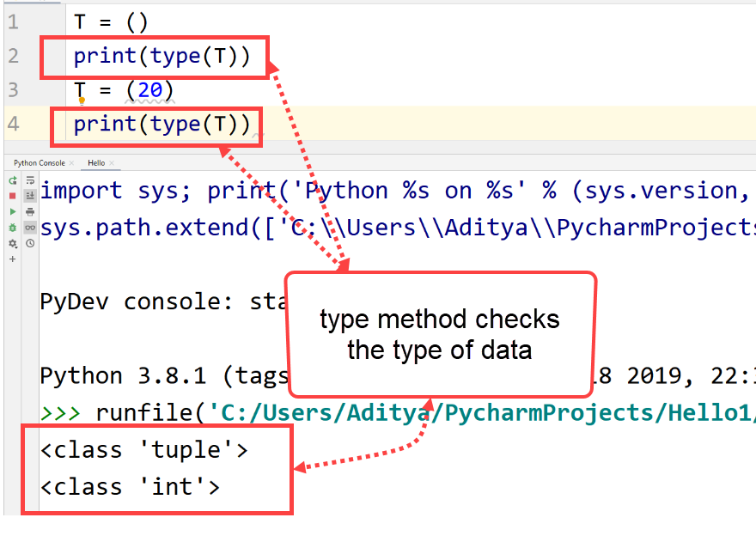Screen dimensions: 756x542
Task: Click code line 'T = ()'
Action: 111,22
